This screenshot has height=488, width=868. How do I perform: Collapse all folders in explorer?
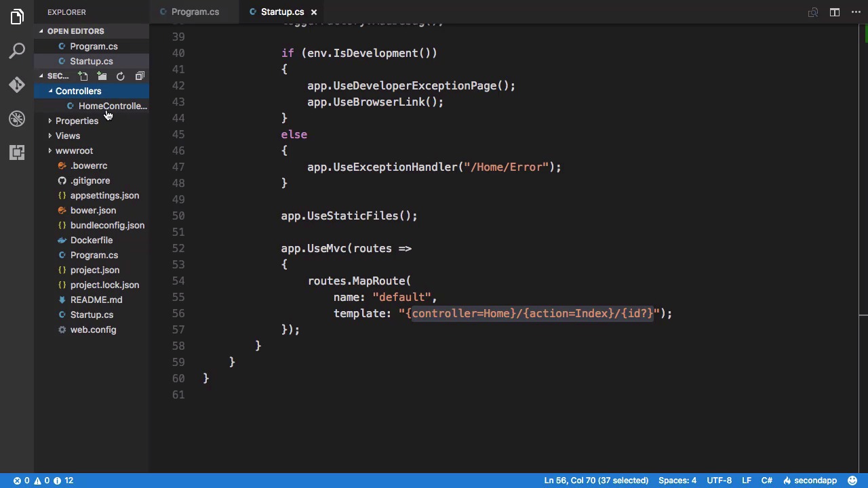[140, 76]
